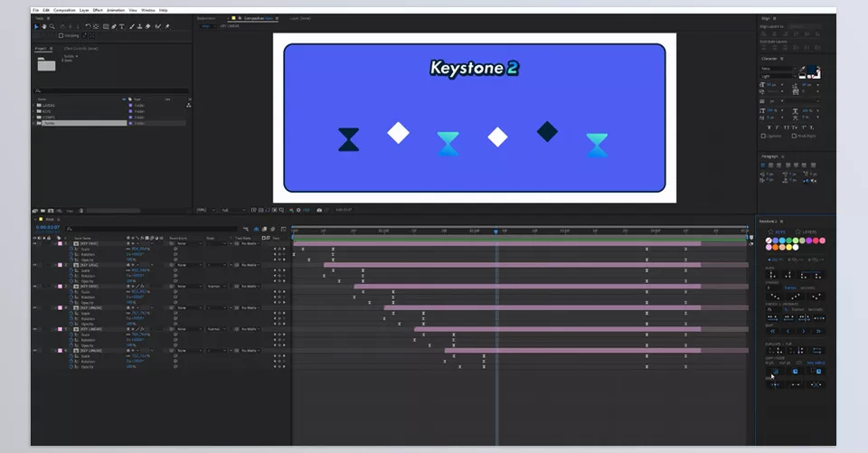The width and height of the screenshot is (868, 453).
Task: Click the timeline current timecode 0:00:02:07
Action: click(x=48, y=227)
